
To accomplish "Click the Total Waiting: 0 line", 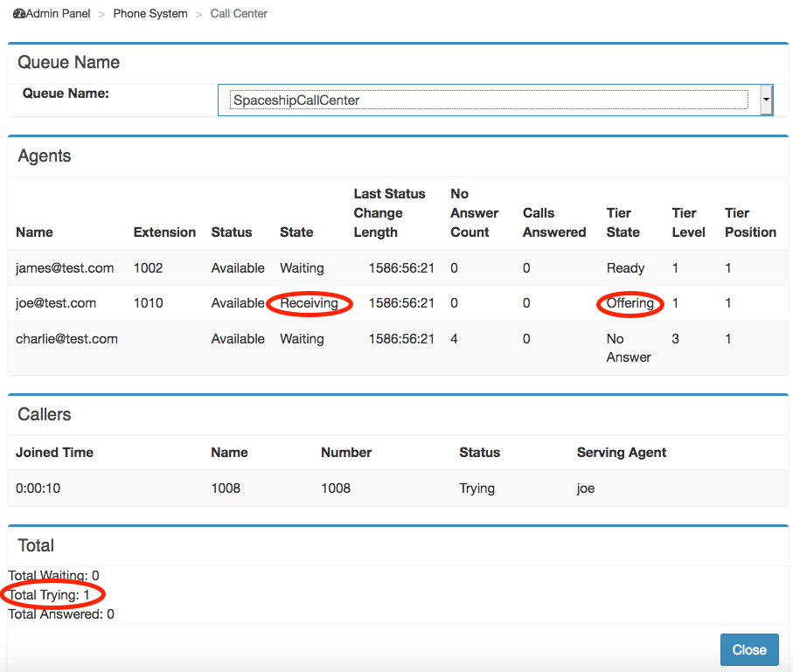I will tap(53, 575).
